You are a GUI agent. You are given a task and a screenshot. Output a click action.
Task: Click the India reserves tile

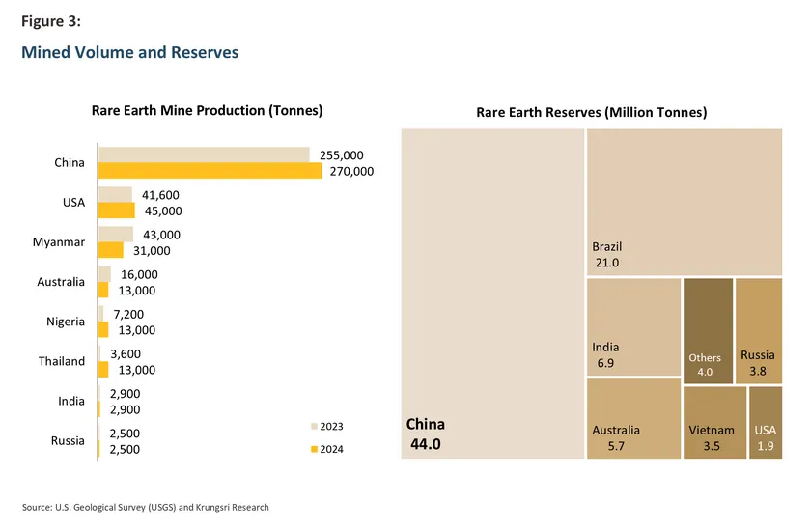pos(632,326)
